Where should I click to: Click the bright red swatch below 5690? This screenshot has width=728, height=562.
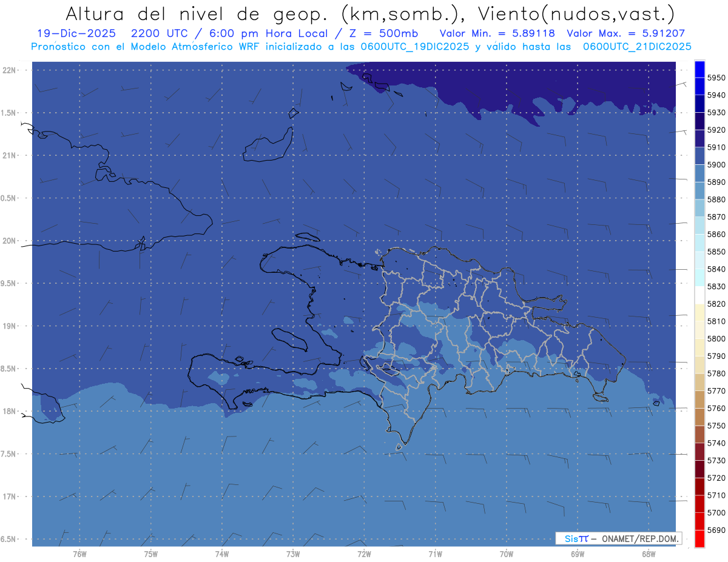(699, 538)
